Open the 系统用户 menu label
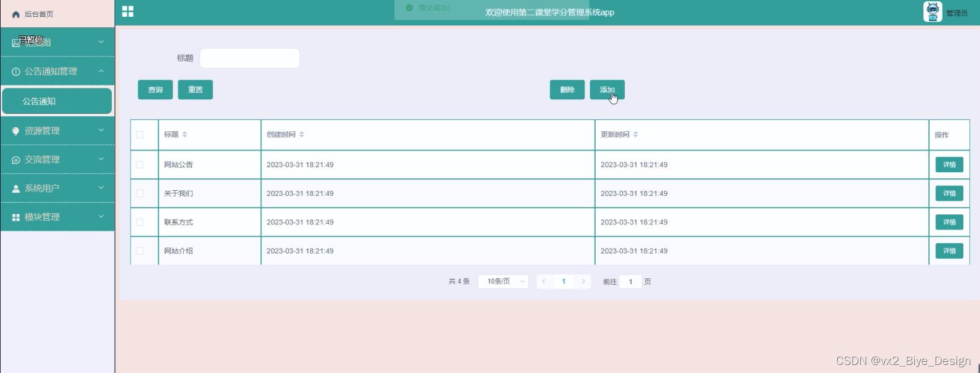 pos(42,188)
